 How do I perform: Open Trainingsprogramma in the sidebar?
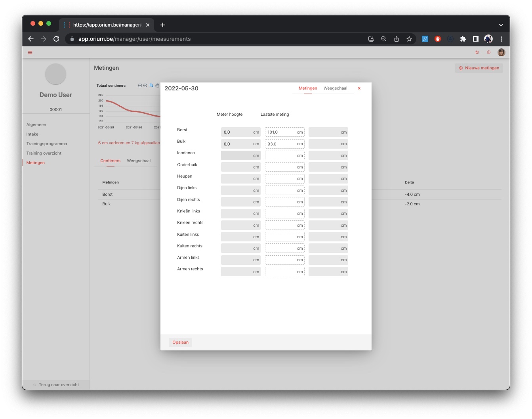(x=47, y=144)
